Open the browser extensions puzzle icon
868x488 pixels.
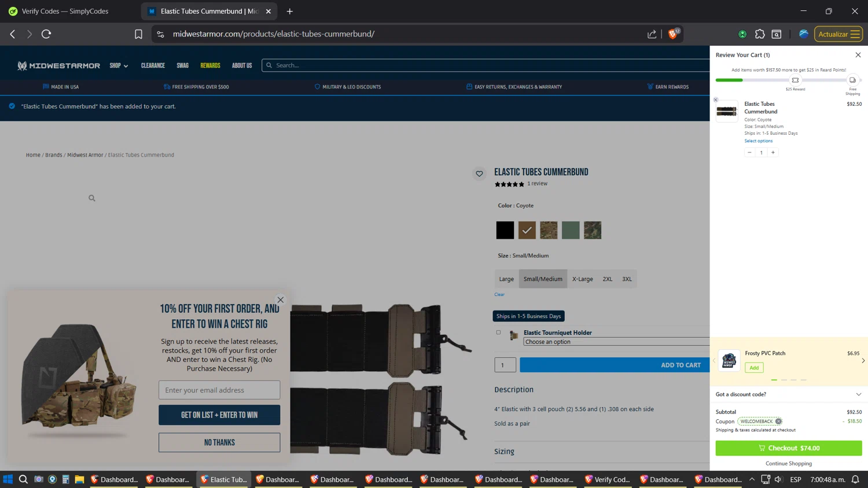coord(760,34)
